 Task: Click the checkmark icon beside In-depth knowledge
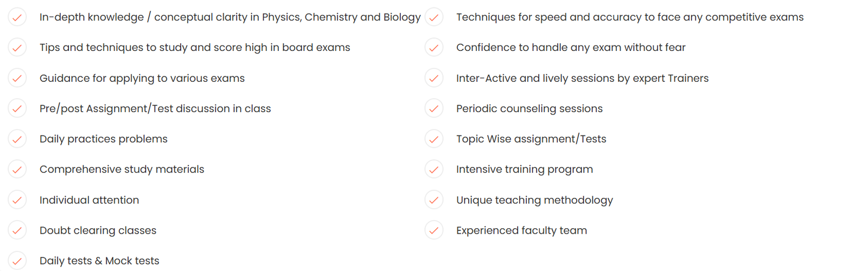click(17, 17)
